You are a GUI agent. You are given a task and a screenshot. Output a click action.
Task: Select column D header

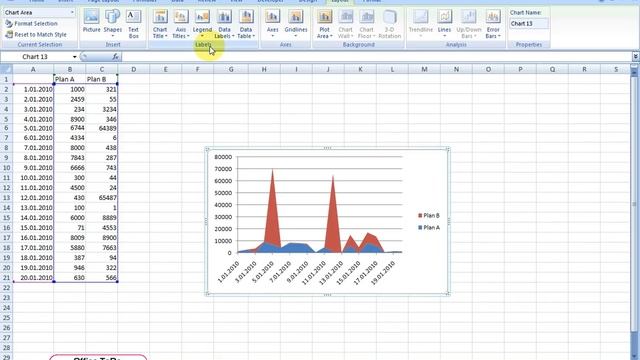pos(133,69)
